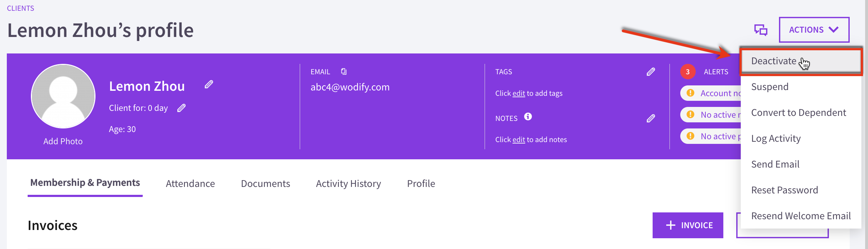Expand the ACTIONS dropdown

click(x=814, y=30)
